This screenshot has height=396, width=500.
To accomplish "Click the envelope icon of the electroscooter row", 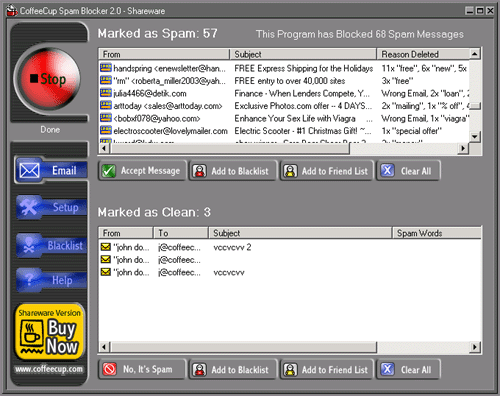I will (106, 130).
